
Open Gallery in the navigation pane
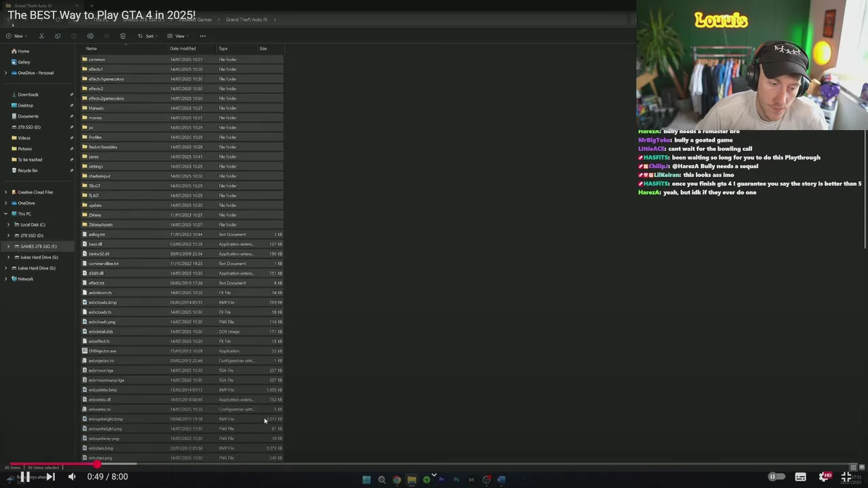click(21, 62)
